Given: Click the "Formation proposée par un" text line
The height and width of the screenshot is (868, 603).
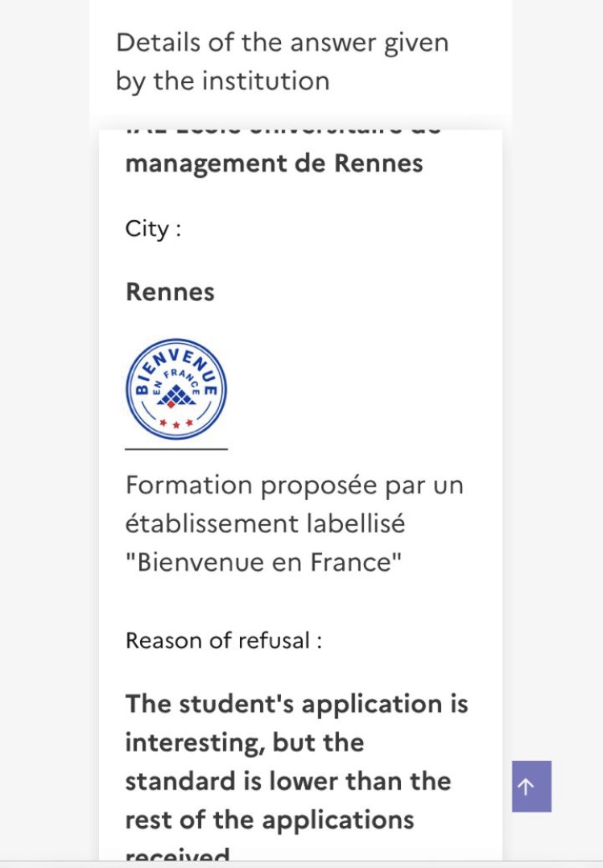Looking at the screenshot, I should (294, 486).
